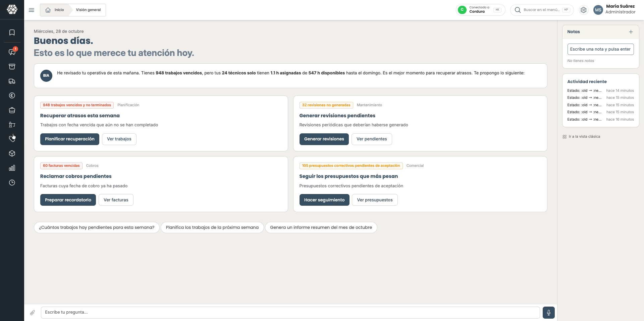Select Visión general breadcrumb
The image size is (644, 321).
88,10
